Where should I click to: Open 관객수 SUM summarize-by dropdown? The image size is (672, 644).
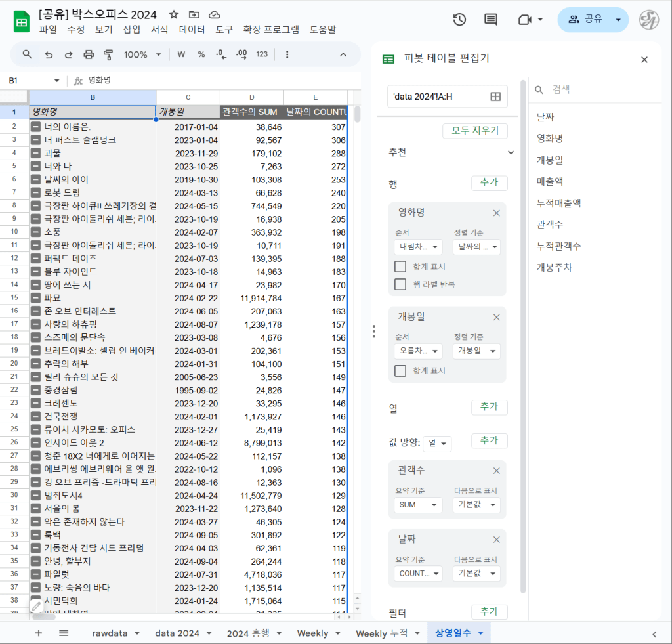click(417, 505)
